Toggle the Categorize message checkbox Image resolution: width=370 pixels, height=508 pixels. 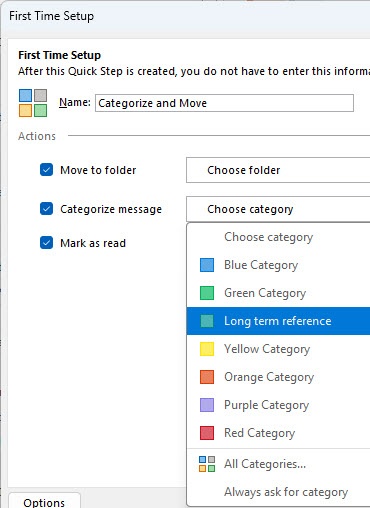coord(46,209)
